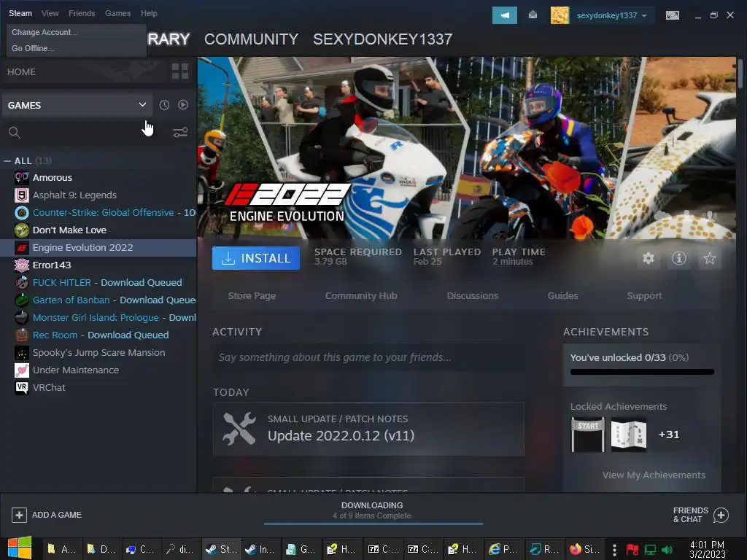
Task: Open the Windows Start button
Action: tap(19, 548)
